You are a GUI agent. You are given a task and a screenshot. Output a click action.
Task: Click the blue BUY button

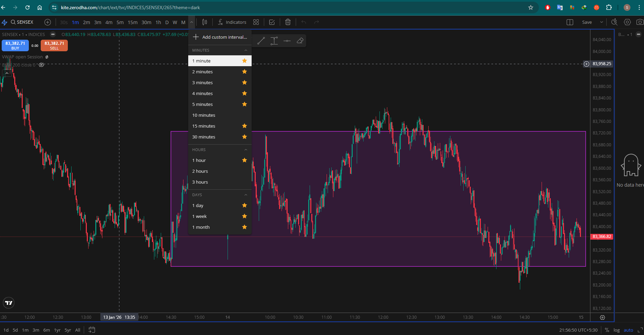click(15, 45)
